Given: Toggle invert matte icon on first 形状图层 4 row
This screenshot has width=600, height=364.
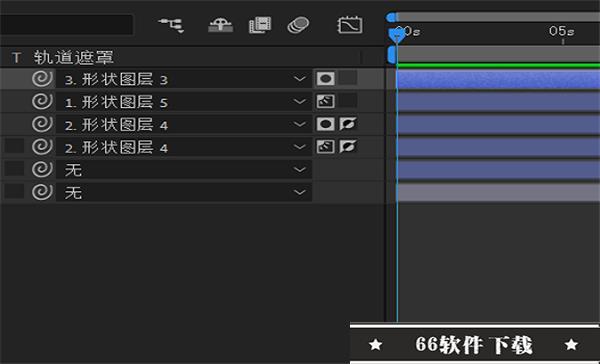Looking at the screenshot, I should pyautogui.click(x=348, y=124).
